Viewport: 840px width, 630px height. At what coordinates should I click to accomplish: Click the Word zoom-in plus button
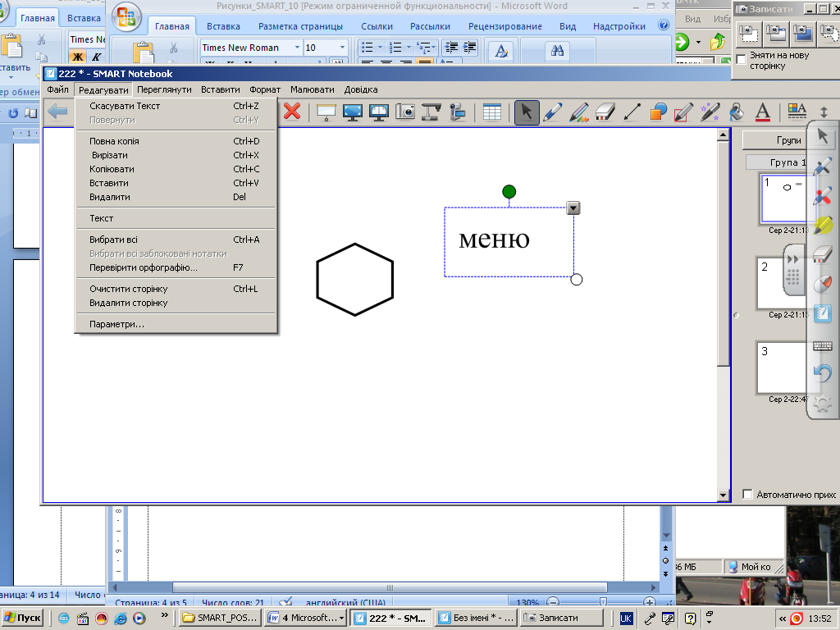point(650,602)
